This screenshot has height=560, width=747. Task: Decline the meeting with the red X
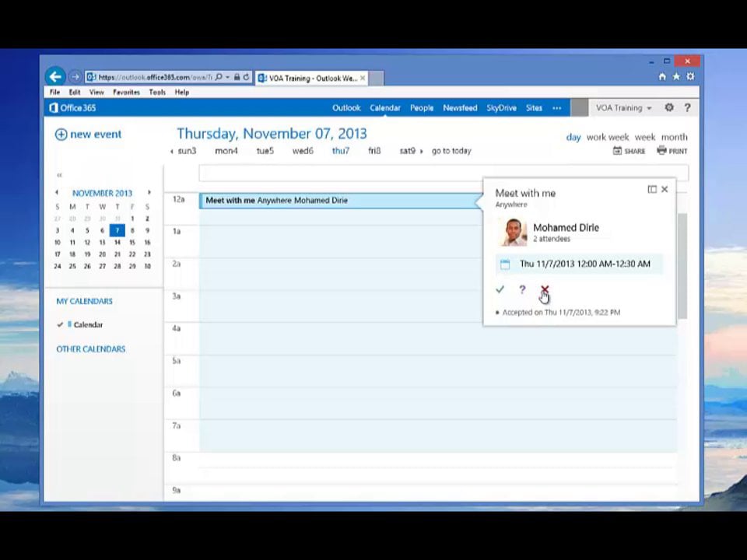(545, 289)
